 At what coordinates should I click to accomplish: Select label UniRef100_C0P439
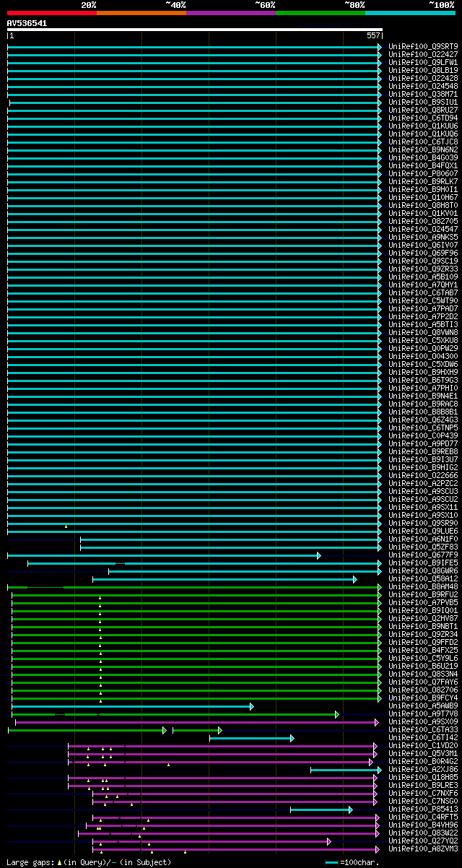pyautogui.click(x=423, y=435)
